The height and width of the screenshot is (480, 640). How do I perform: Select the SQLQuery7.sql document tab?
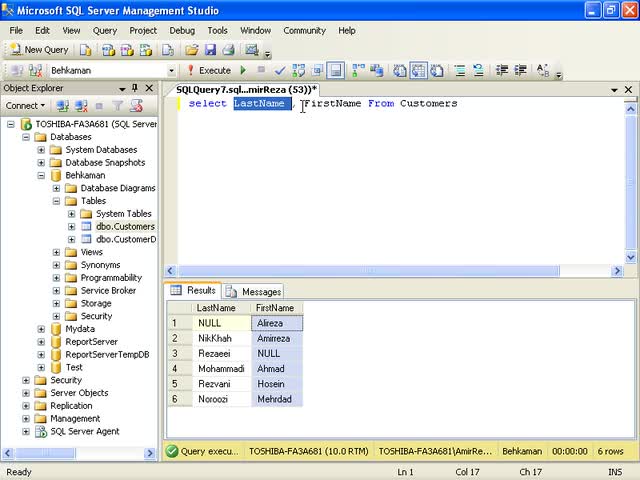(246, 89)
